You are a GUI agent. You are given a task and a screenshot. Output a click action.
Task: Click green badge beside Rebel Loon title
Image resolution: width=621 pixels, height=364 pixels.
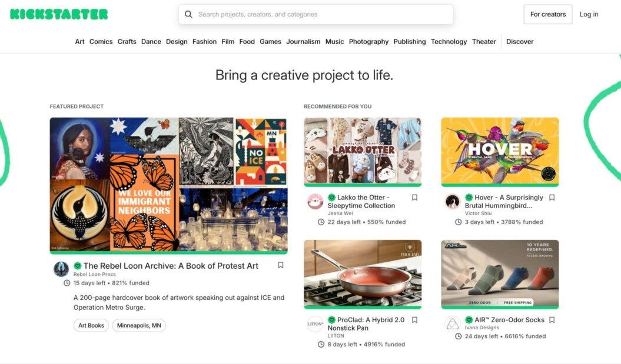point(78,266)
